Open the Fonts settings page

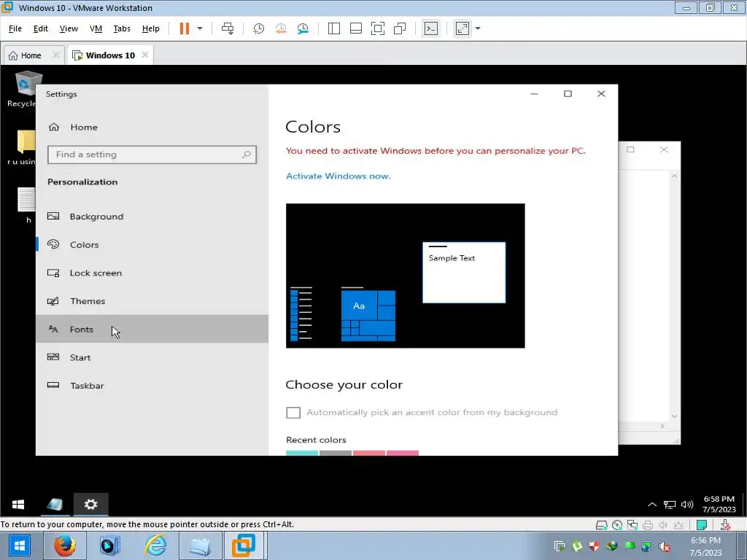click(152, 329)
